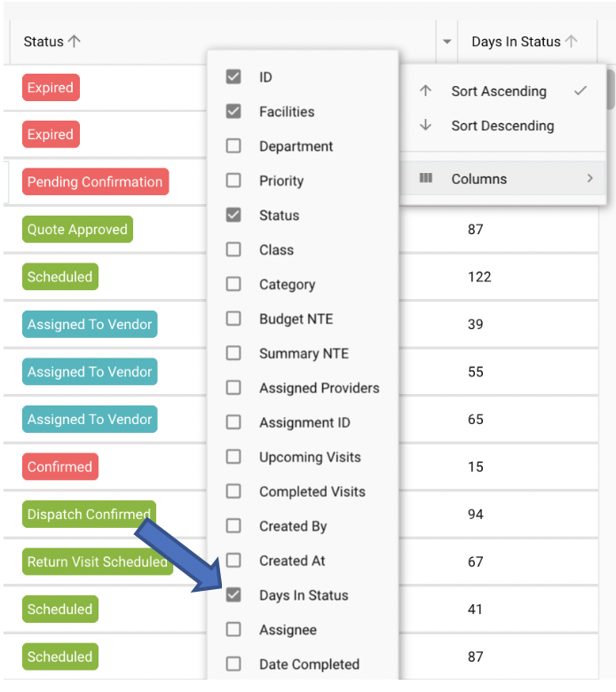The width and height of the screenshot is (616, 692).
Task: Select the Columns menu entry
Action: (479, 178)
